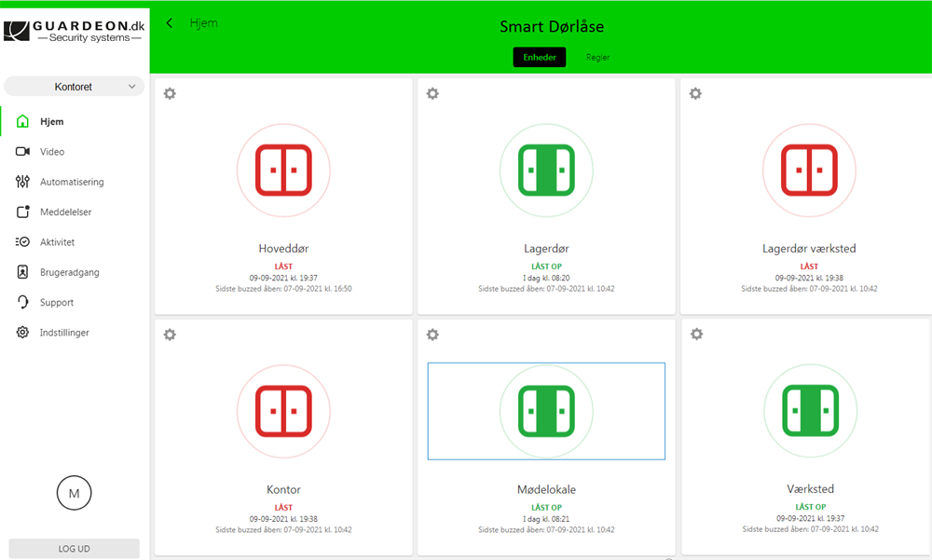Open Indstillinger menu item label
The height and width of the screenshot is (560, 932).
pyautogui.click(x=64, y=333)
